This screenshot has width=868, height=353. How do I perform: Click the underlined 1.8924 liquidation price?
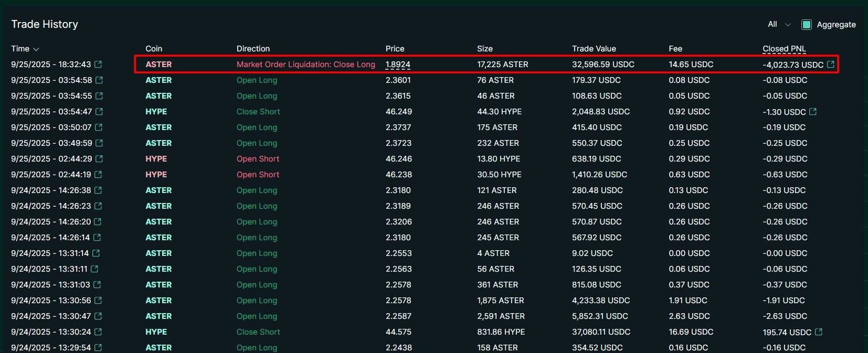point(398,65)
